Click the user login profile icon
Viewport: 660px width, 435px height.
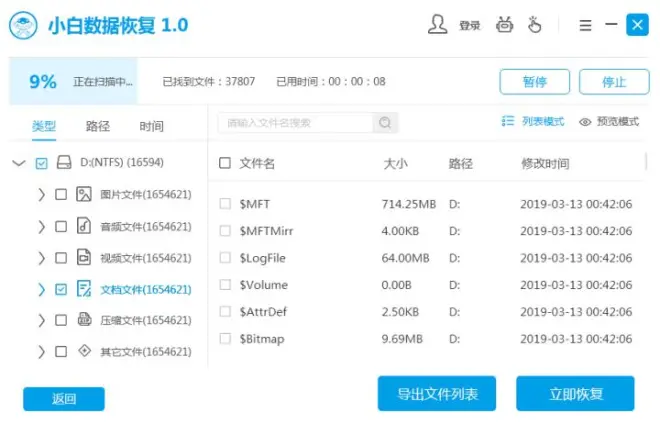(438, 24)
